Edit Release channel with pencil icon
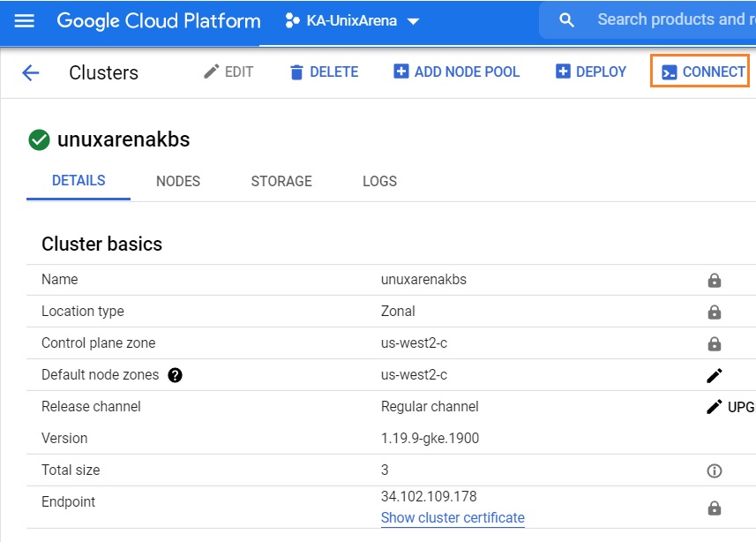This screenshot has height=542, width=756. [714, 407]
